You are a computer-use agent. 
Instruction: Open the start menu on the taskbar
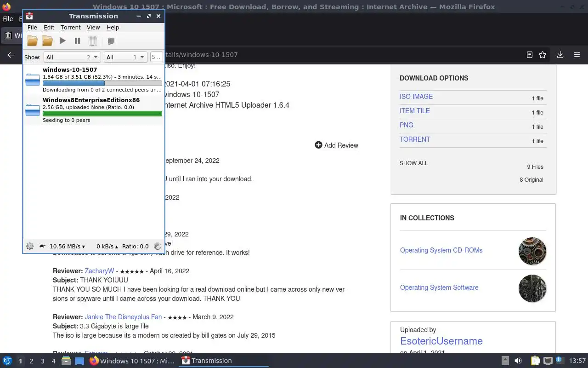pos(7,361)
